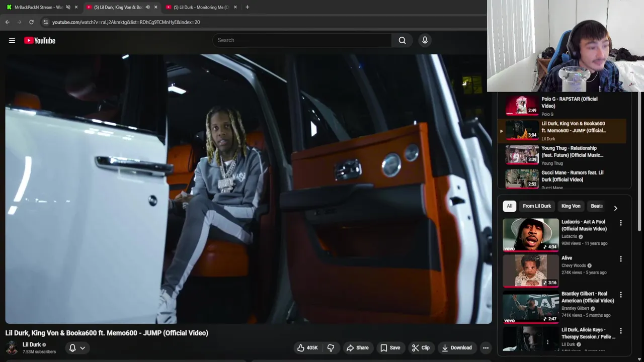
Task: Open Brantley Gilbert channel name link
Action: coord(576,308)
